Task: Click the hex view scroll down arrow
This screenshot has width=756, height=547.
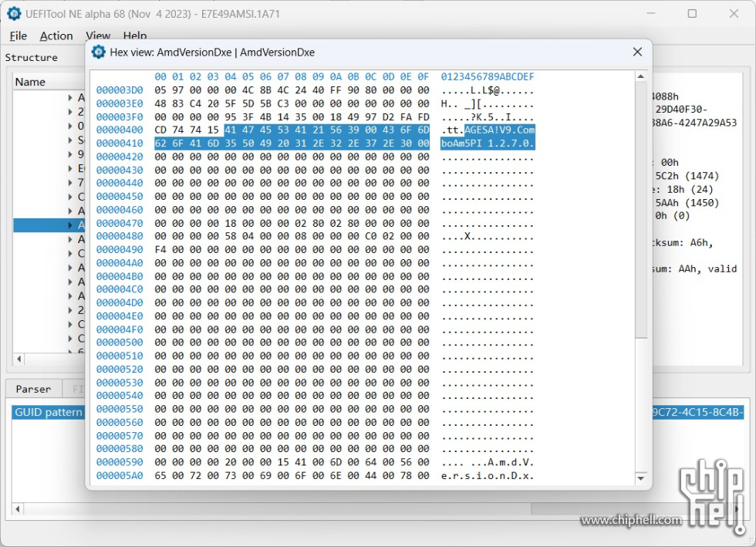Action: tap(640, 478)
